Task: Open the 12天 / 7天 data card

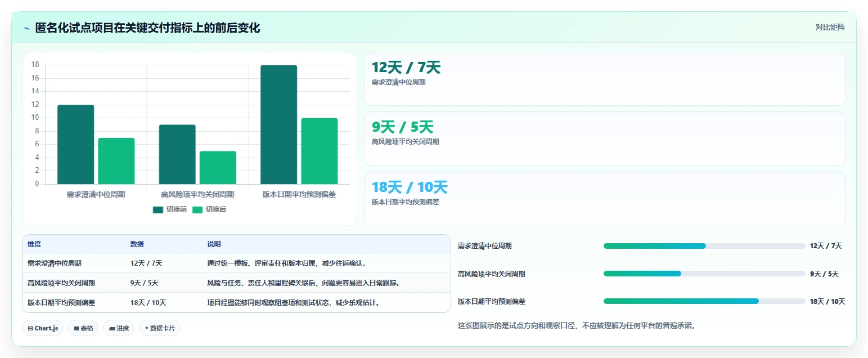Action: point(605,79)
